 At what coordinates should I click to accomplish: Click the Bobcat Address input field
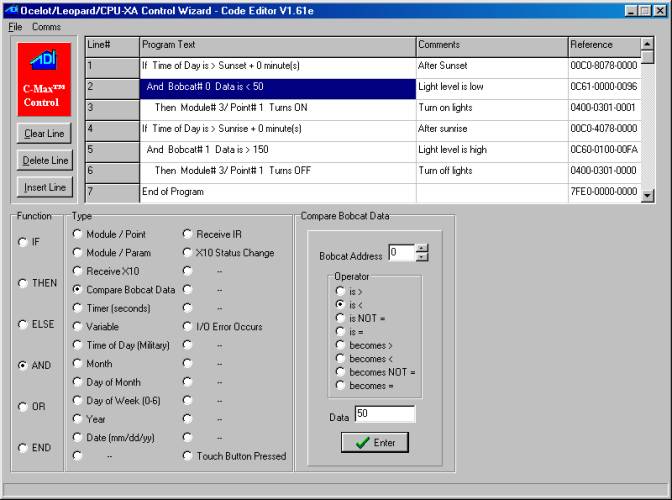[402, 253]
